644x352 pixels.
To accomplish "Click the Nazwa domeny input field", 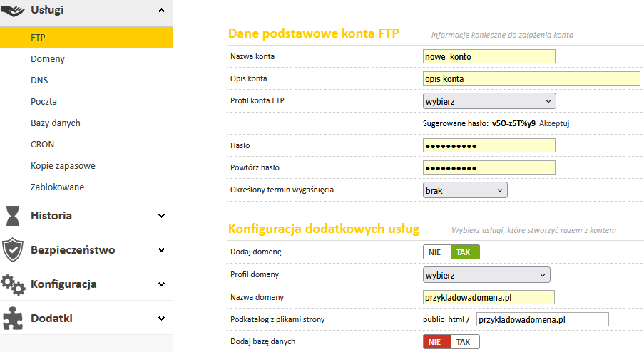I will coord(489,297).
